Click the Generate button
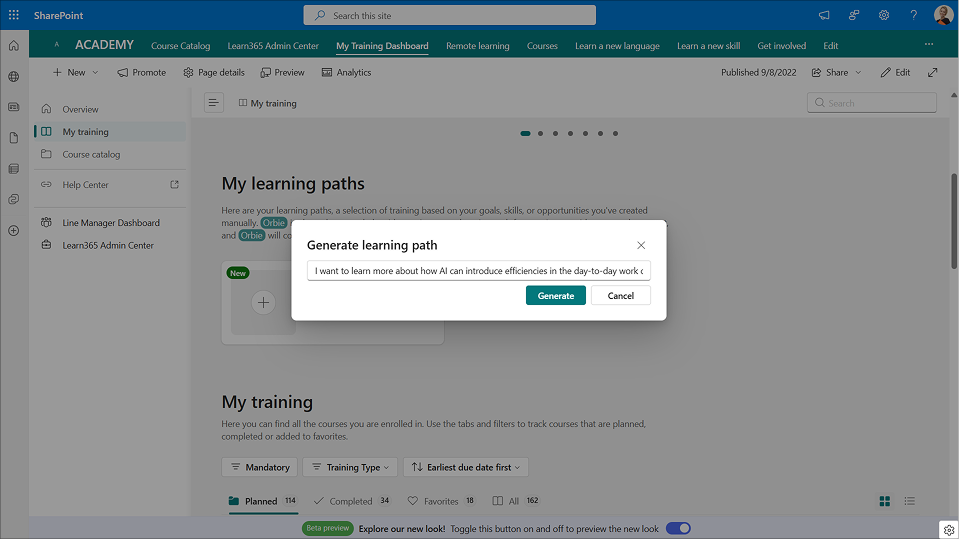Viewport: 959px width, 539px height. pos(555,295)
